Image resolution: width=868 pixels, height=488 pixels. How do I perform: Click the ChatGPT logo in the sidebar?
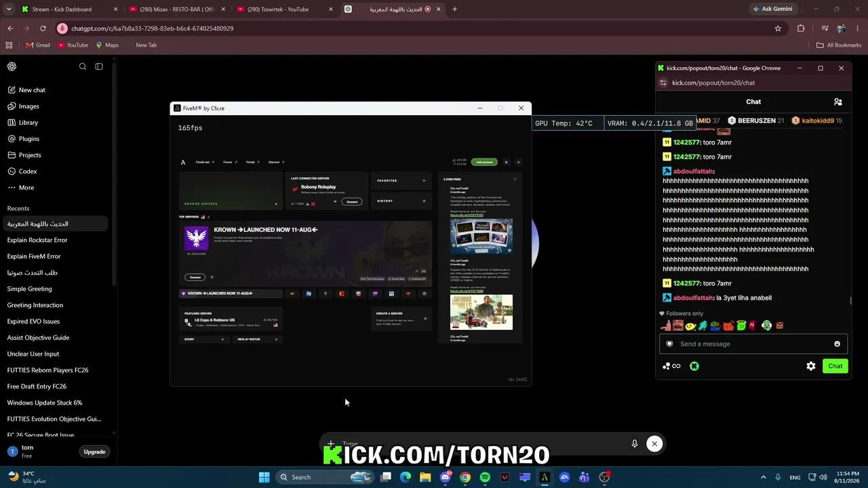(x=12, y=66)
